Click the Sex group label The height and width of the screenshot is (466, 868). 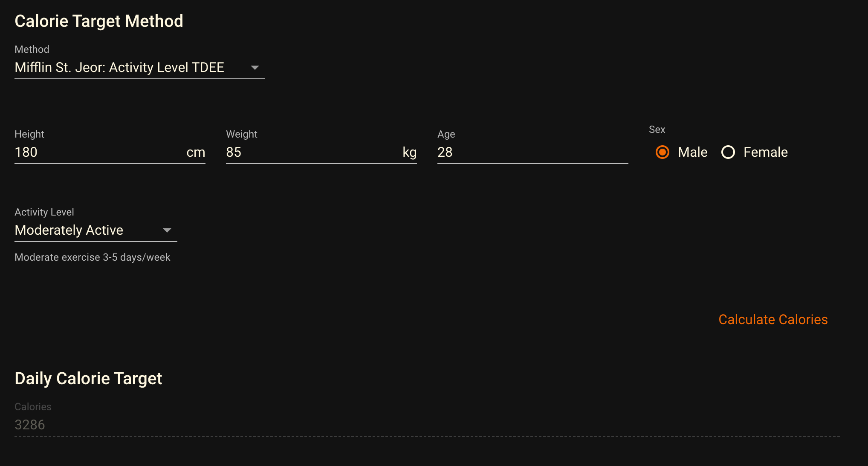(657, 129)
